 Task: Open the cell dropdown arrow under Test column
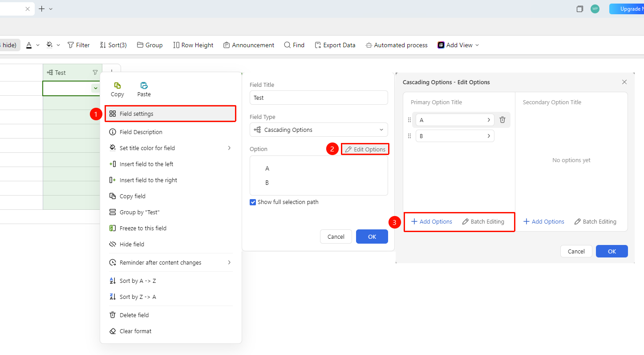pos(95,88)
